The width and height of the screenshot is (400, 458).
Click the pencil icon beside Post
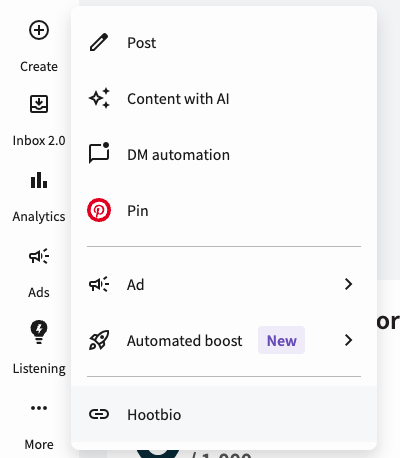99,42
